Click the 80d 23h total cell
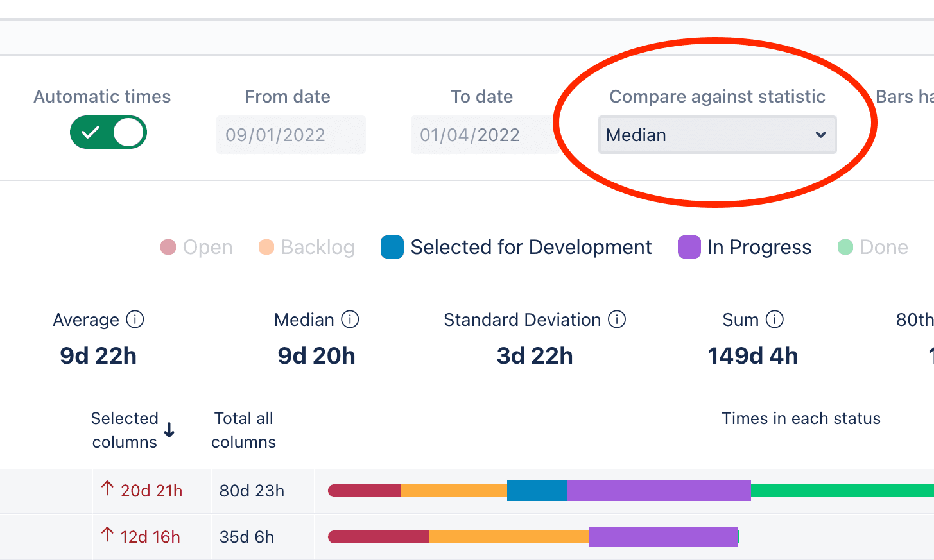The height and width of the screenshot is (560, 934). [252, 491]
